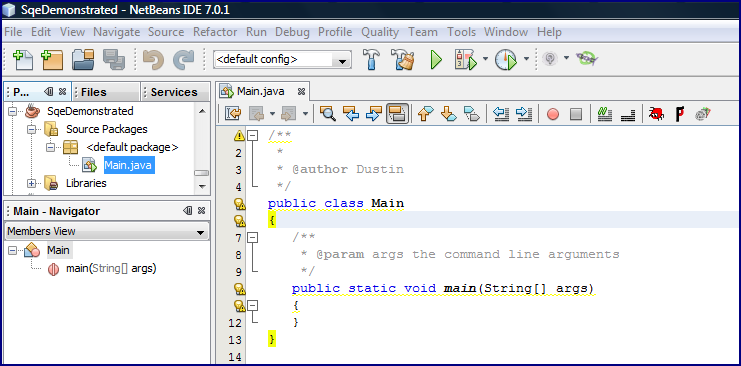
Task: Click the Undo arrow icon
Action: click(154, 60)
